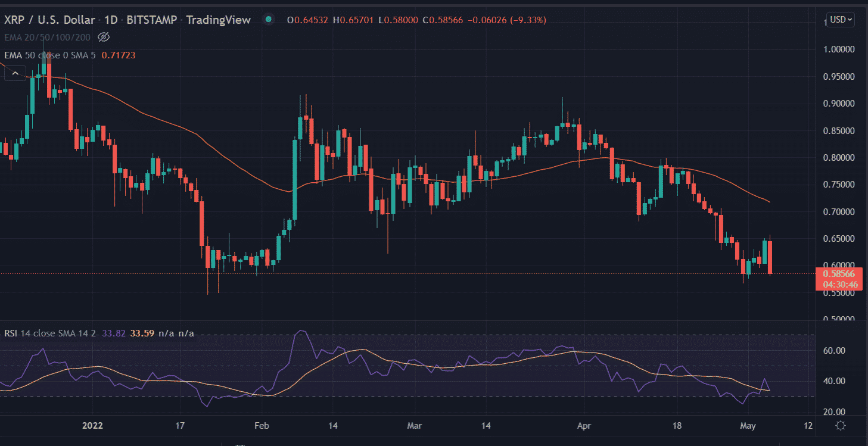Click the orange EMA value 0.71723
Image resolution: width=868 pixels, height=446 pixels.
point(119,55)
